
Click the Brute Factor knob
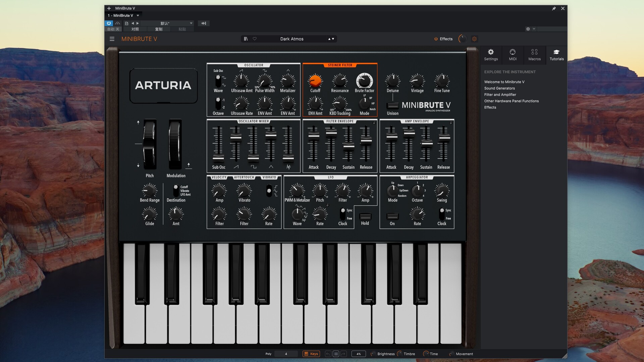coord(364,81)
